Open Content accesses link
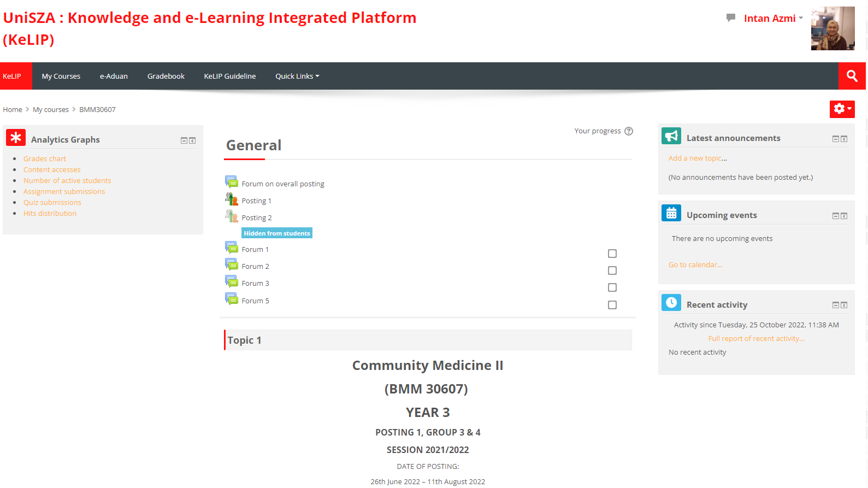This screenshot has width=868, height=488. point(52,169)
